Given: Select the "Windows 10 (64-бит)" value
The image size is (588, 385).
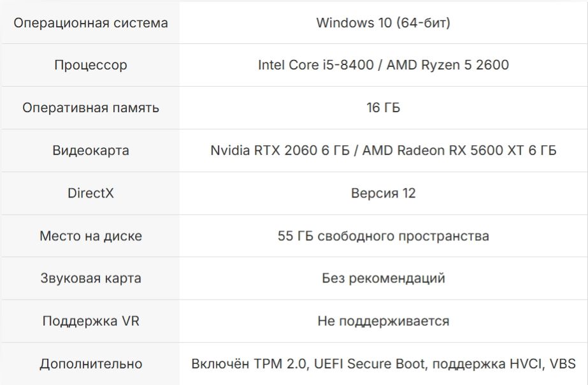Looking at the screenshot, I should [383, 23].
